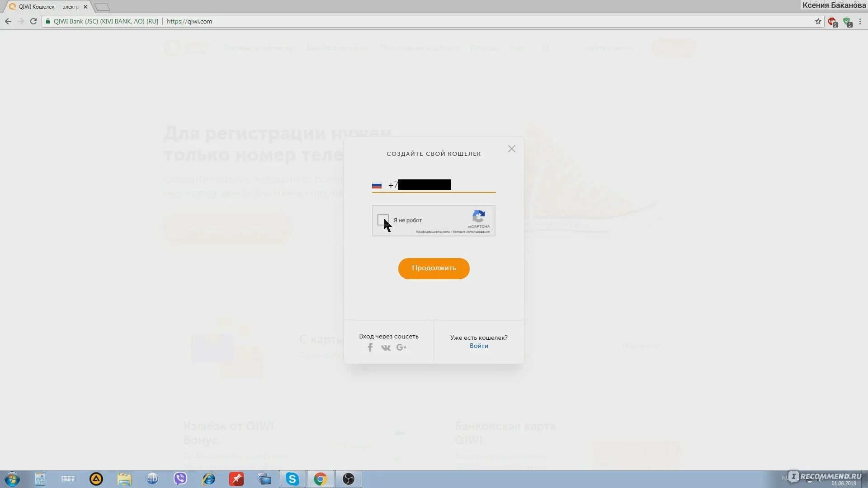Open the on-screen keyboard taskbar icon

tap(68, 479)
